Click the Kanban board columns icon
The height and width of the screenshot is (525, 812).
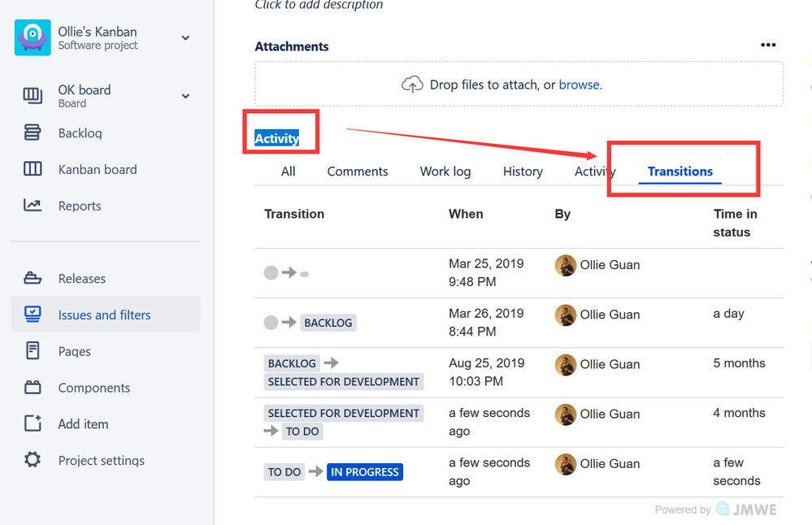(x=33, y=169)
